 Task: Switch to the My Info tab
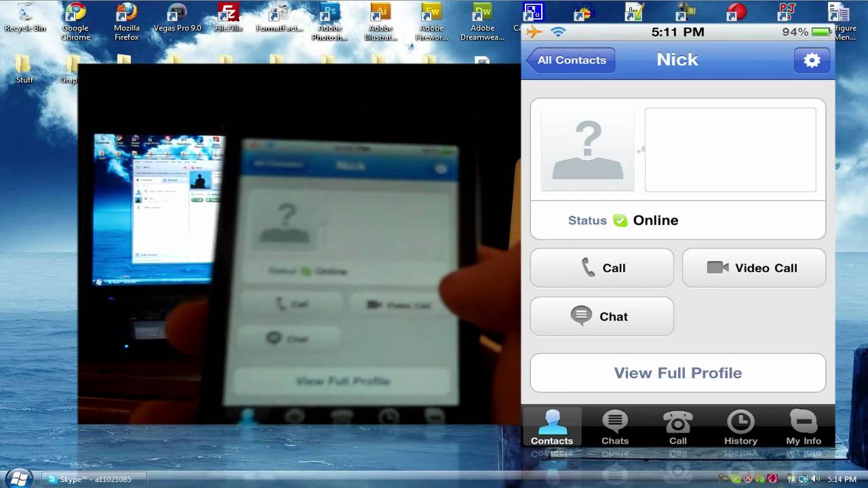pos(804,427)
